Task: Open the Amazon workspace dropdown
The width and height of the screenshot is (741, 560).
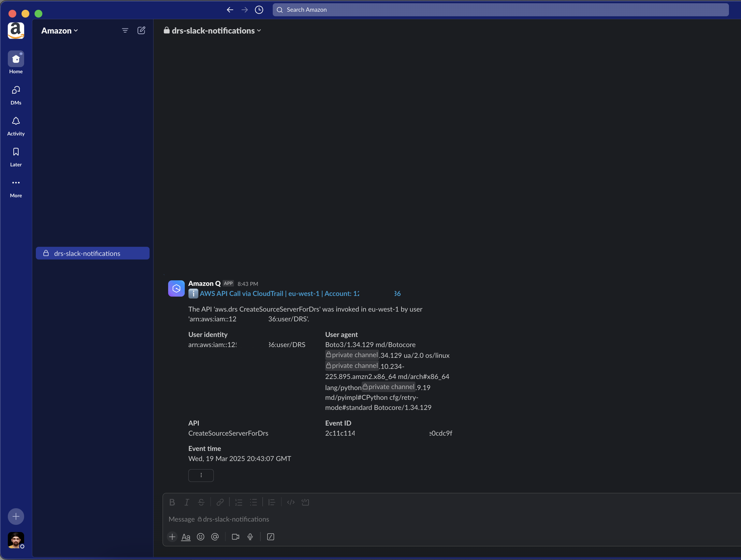Action: click(60, 31)
